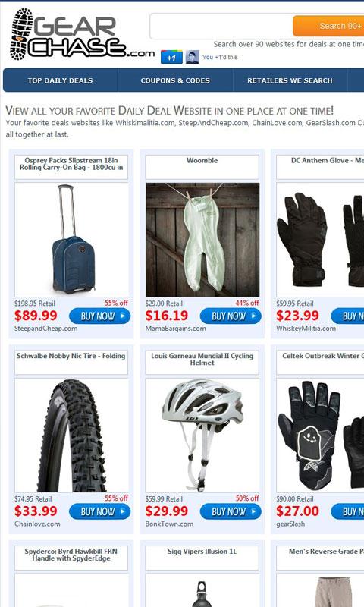Click the Google +1 button
364x607 pixels.
pyautogui.click(x=171, y=58)
